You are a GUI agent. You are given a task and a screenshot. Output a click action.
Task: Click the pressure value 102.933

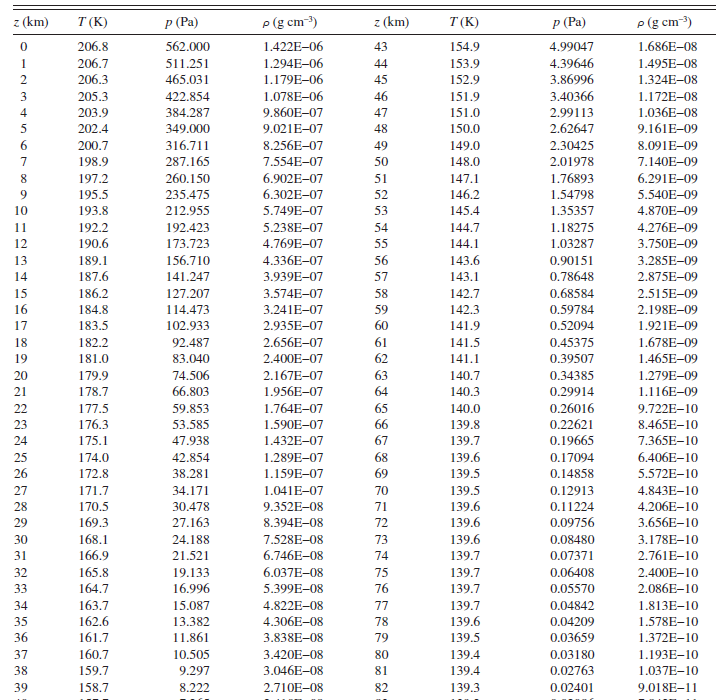tap(188, 325)
